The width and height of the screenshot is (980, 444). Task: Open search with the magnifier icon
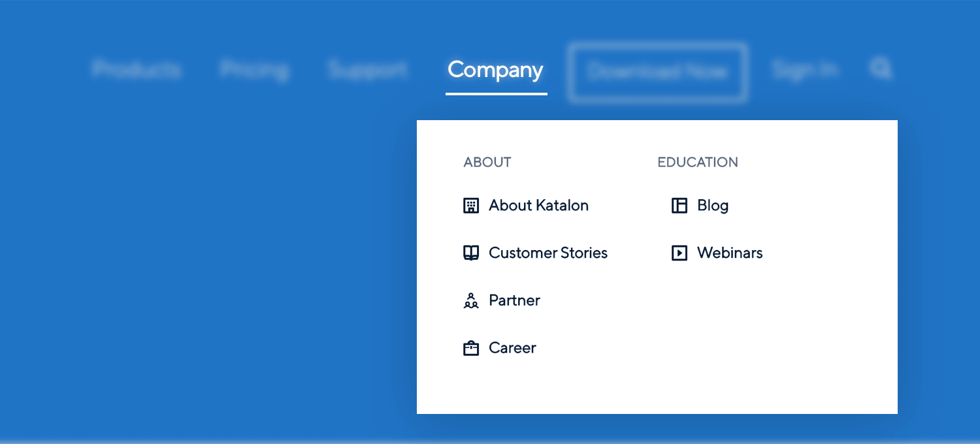pos(881,69)
